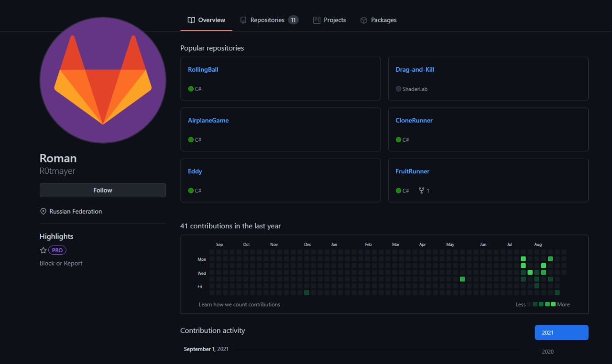Click the Repositories repo icon

pyautogui.click(x=243, y=20)
